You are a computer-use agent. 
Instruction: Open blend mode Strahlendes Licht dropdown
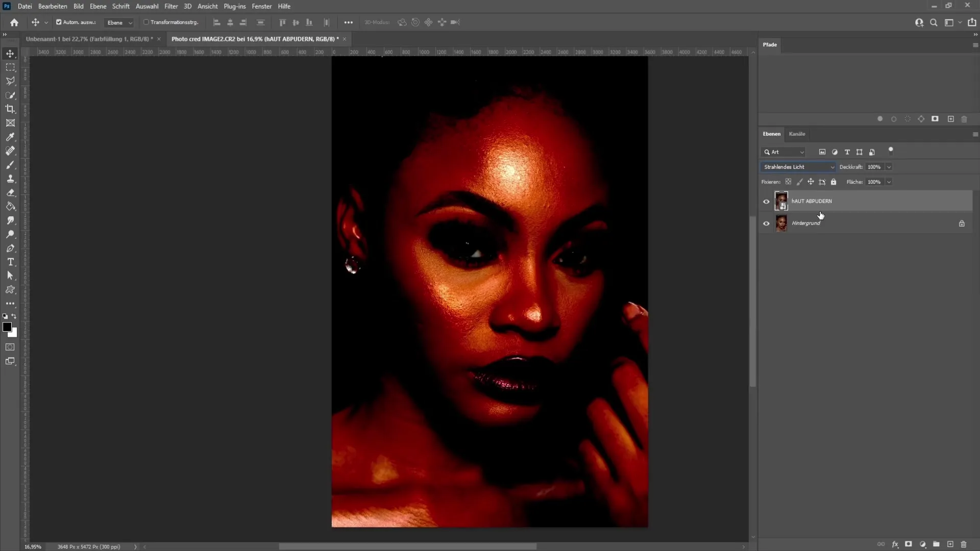[x=798, y=167]
